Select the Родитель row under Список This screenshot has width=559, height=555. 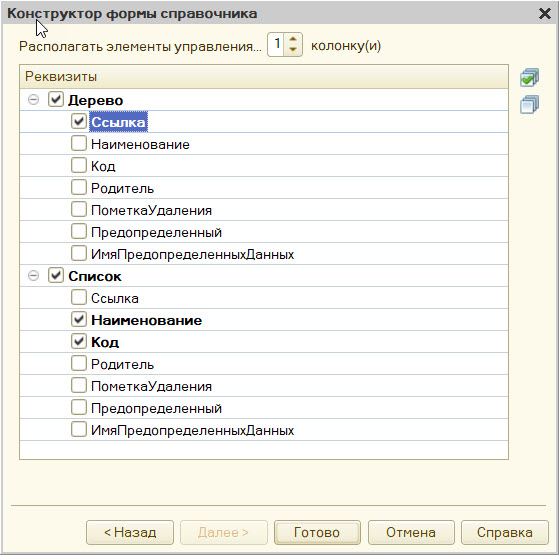coord(264,364)
